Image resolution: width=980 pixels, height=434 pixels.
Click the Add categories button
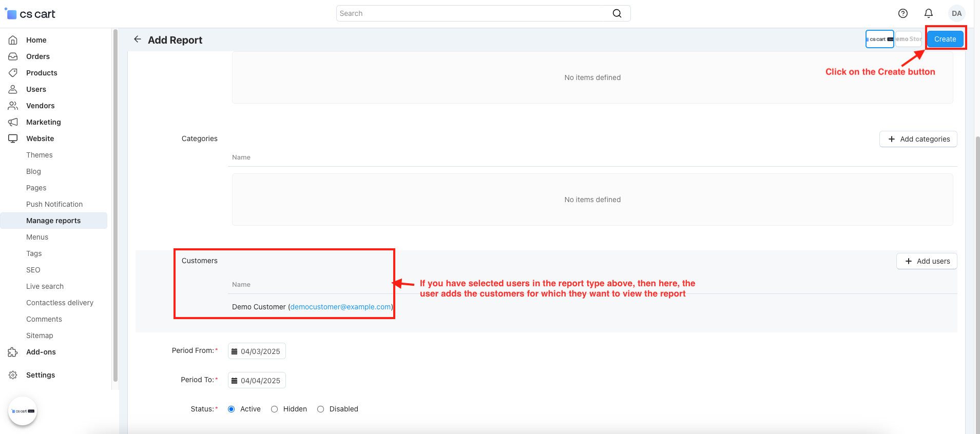pos(918,139)
